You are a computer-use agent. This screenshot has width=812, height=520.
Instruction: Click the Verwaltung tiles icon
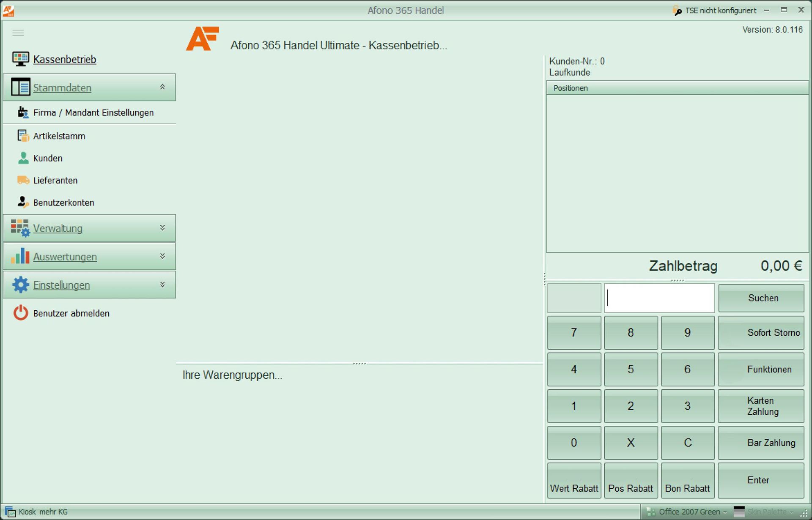[x=20, y=228]
